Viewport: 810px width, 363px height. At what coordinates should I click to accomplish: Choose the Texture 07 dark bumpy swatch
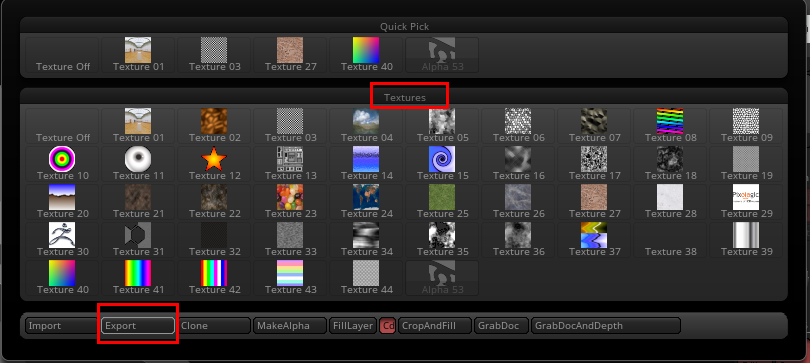594,125
